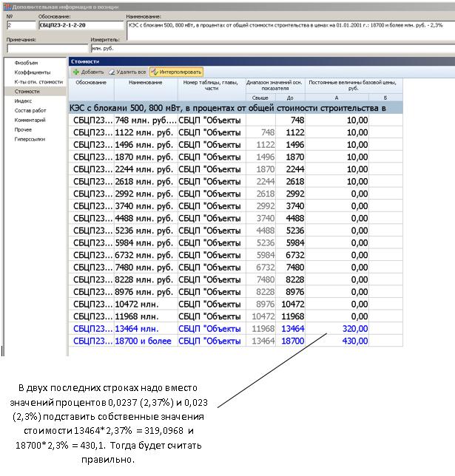Select the blue 18700 и более cell
Viewport: 455px width, 476px height.
click(146, 341)
